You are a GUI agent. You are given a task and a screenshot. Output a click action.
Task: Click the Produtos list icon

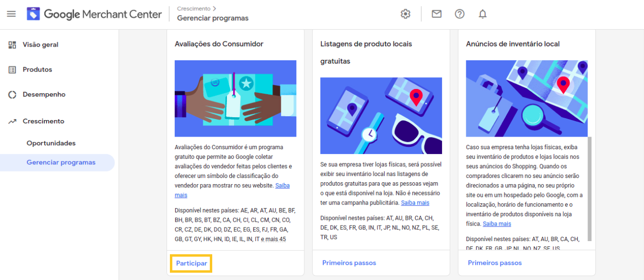click(x=12, y=70)
